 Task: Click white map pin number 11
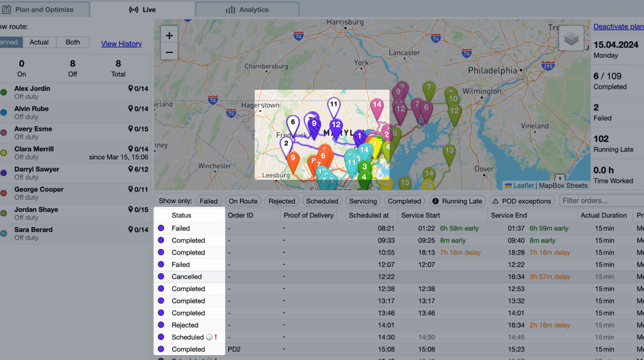(x=334, y=105)
